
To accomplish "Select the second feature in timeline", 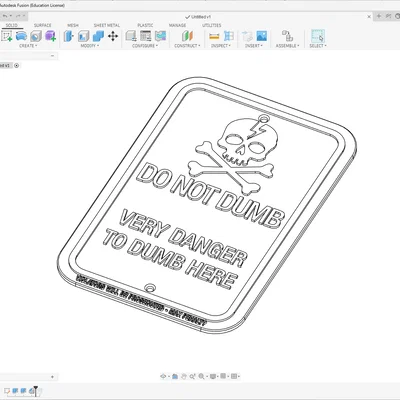I will pyautogui.click(x=15, y=391).
